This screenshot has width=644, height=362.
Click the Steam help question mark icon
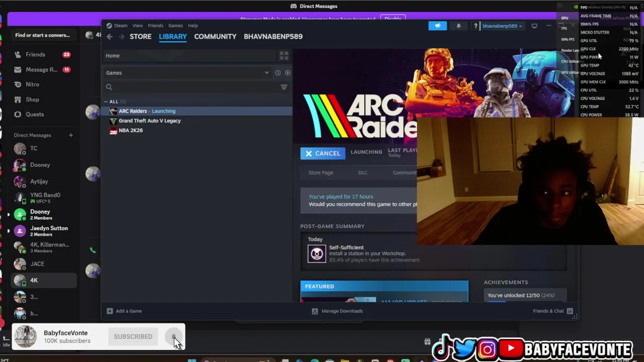(x=475, y=26)
